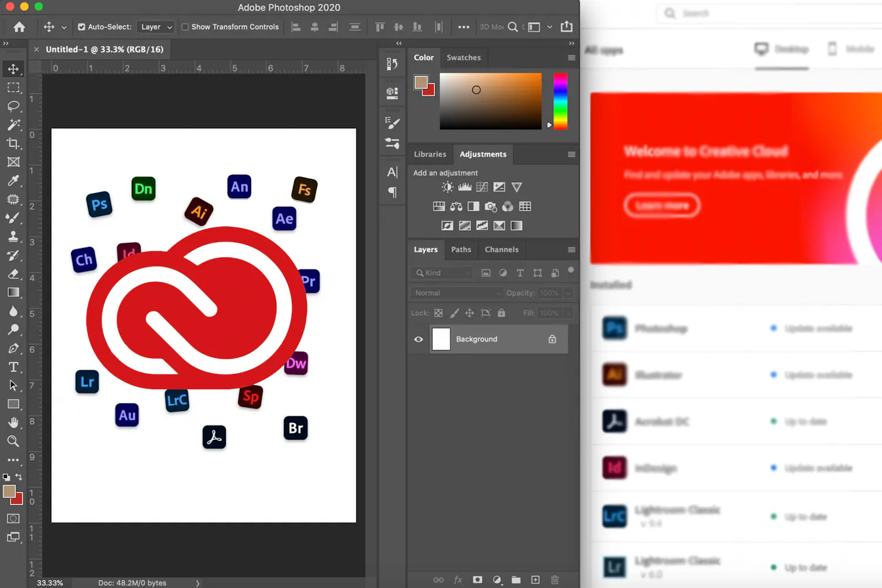Select the Move tool in the toolbar
Image resolution: width=882 pixels, height=588 pixels.
pos(13,69)
